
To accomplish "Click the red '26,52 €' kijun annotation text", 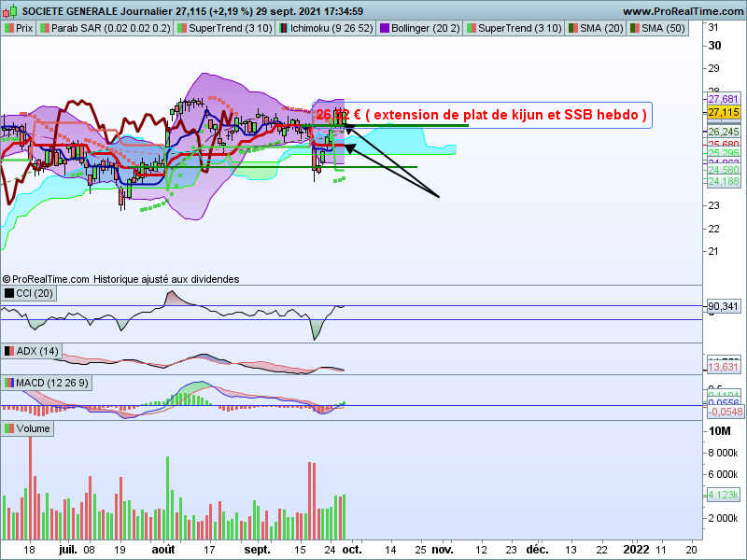I will coord(481,115).
